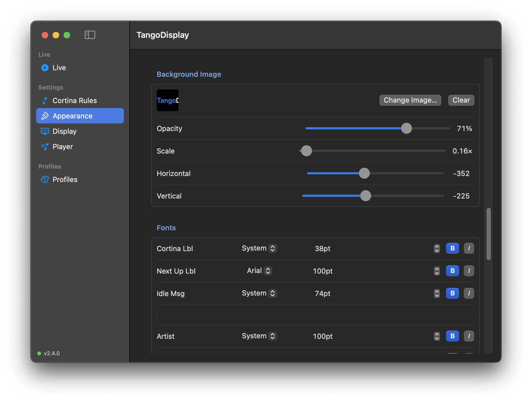Toggle the sidebar panel icon
The image size is (532, 403).
[90, 35]
